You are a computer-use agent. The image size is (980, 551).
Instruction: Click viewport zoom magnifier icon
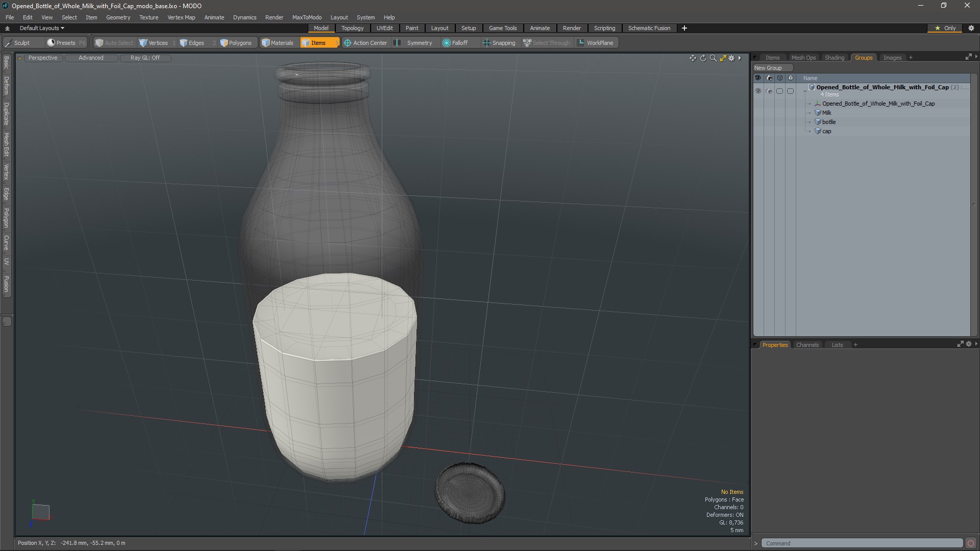(713, 58)
